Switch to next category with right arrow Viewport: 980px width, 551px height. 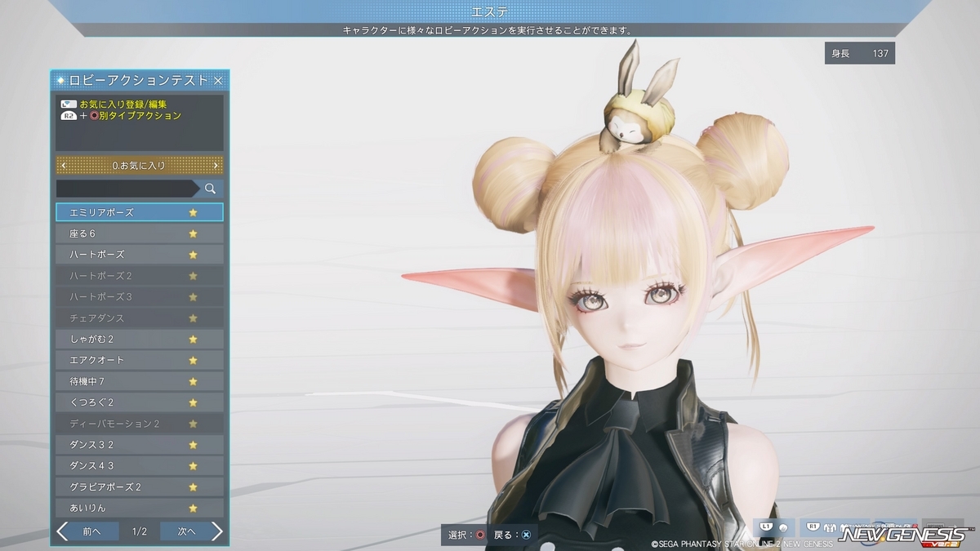point(216,166)
